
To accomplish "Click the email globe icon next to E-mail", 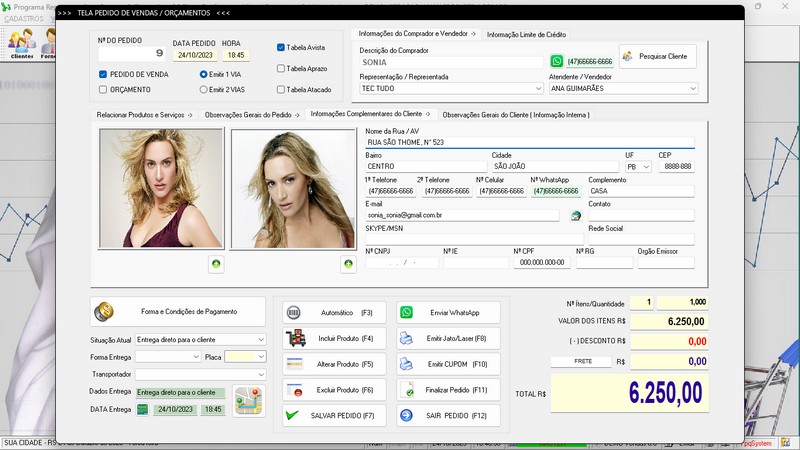I will [x=576, y=215].
